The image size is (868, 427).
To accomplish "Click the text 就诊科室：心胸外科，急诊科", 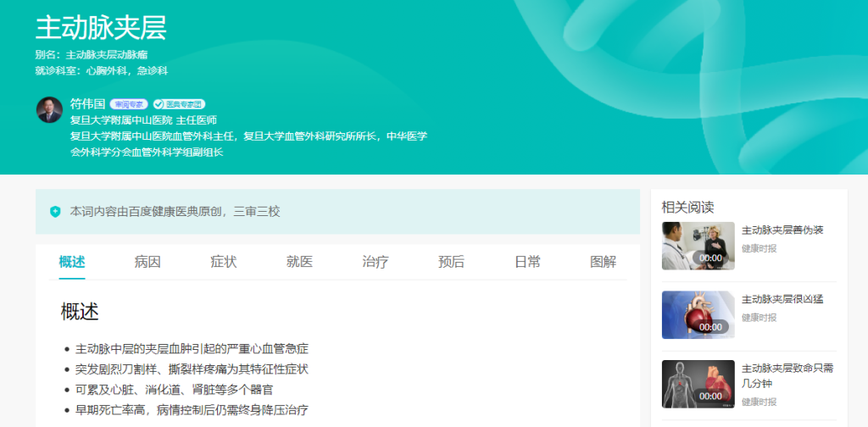I will 102,71.
